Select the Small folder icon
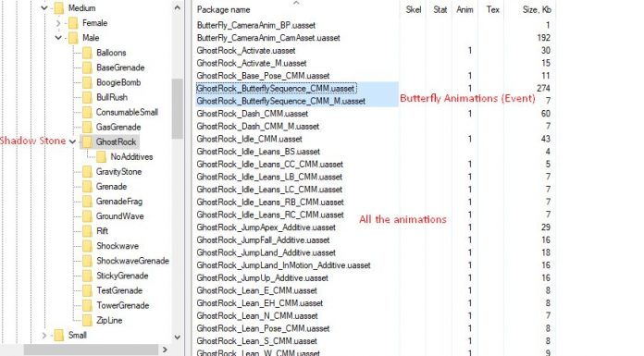This screenshot has width=644, height=356. pyautogui.click(x=59, y=336)
